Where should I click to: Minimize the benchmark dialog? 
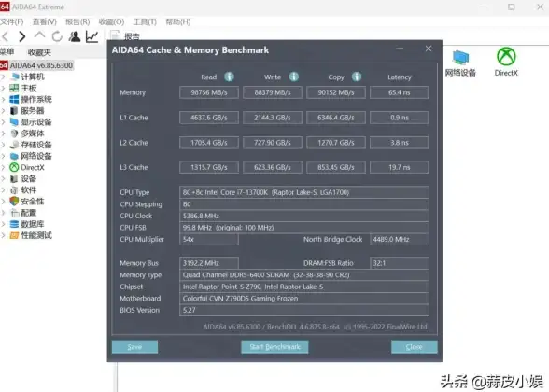click(x=400, y=49)
